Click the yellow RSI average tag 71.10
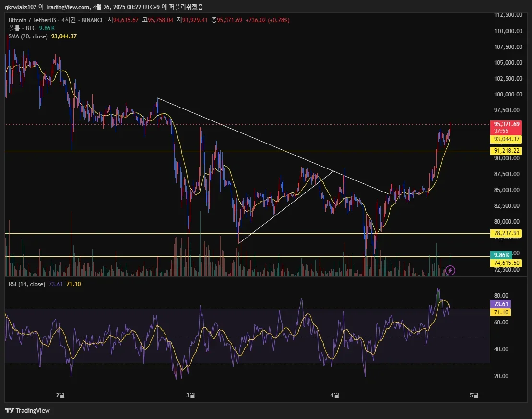Screen dimensions: 532x419 [501, 312]
